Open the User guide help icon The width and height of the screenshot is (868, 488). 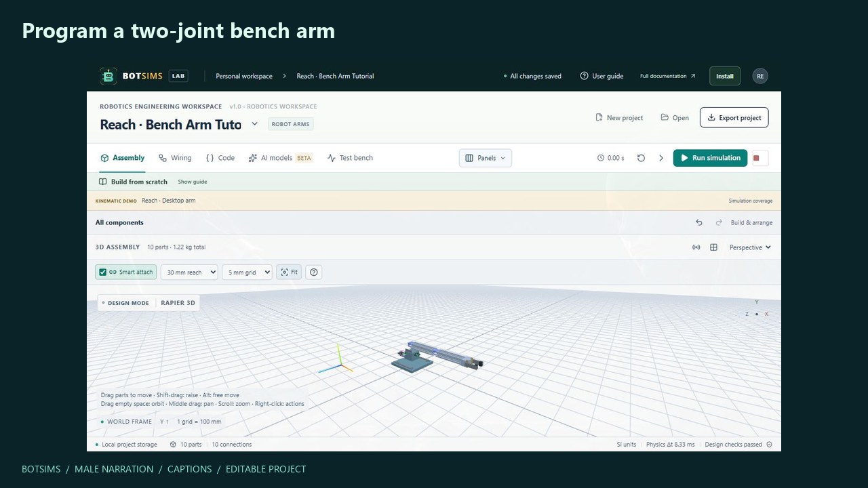(584, 76)
